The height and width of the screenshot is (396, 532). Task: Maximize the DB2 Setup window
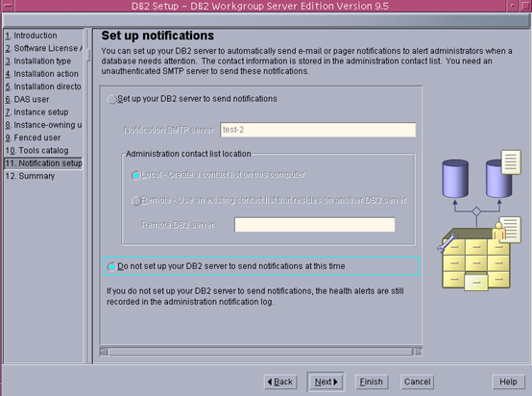click(x=525, y=6)
